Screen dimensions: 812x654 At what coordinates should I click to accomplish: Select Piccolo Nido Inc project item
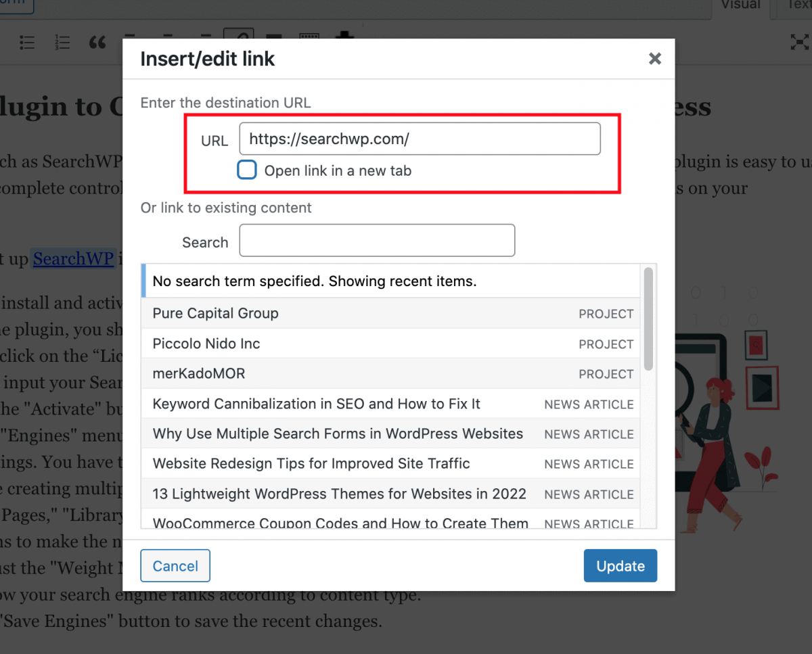pos(390,344)
